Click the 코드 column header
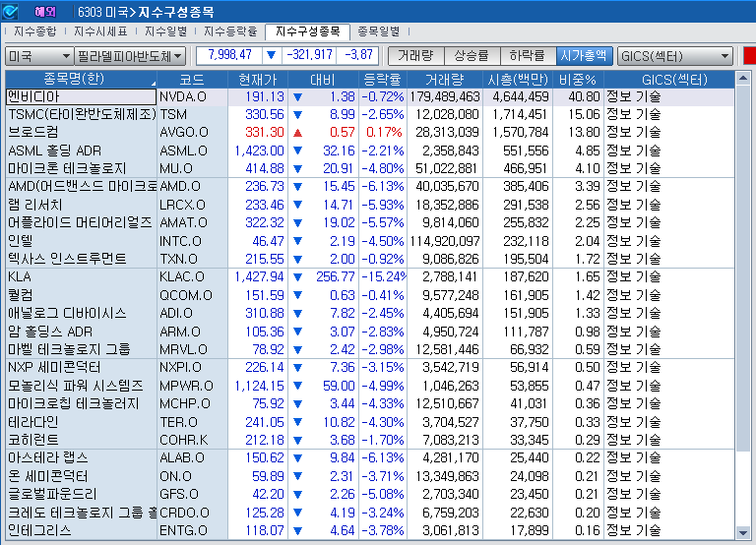Viewport: 756px width, 545px height. [192, 79]
